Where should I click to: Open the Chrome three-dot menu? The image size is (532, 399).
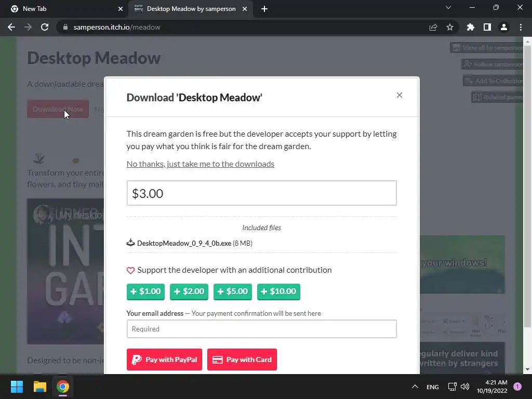(x=521, y=27)
